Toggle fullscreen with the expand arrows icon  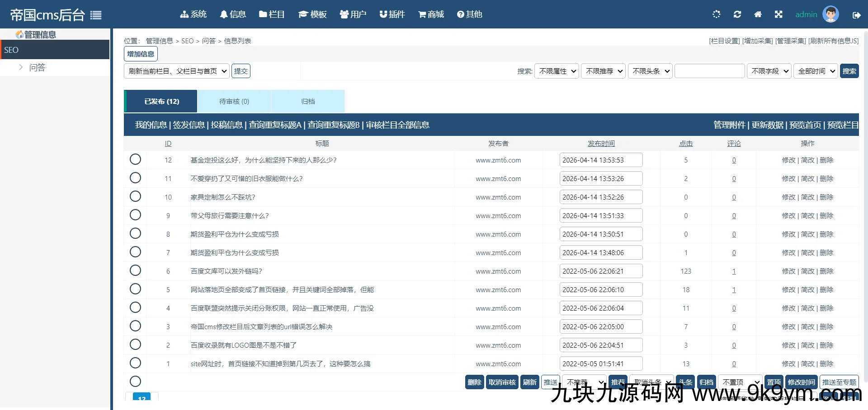pos(778,14)
